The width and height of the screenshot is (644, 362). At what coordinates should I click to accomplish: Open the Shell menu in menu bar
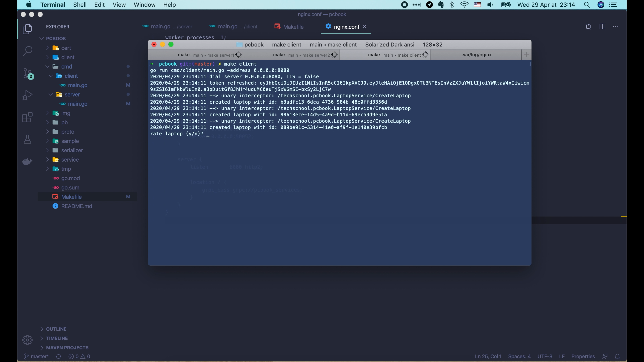click(x=79, y=5)
